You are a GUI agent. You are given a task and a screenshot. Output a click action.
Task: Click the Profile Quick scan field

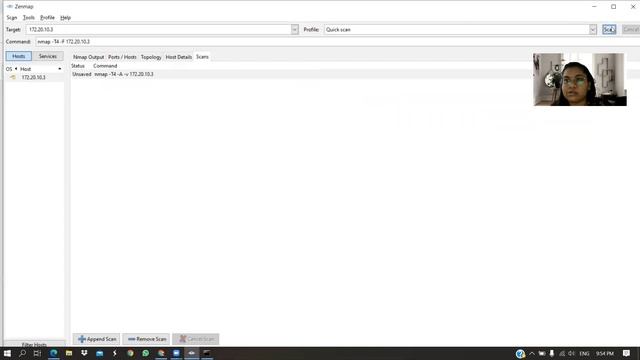[x=457, y=29]
